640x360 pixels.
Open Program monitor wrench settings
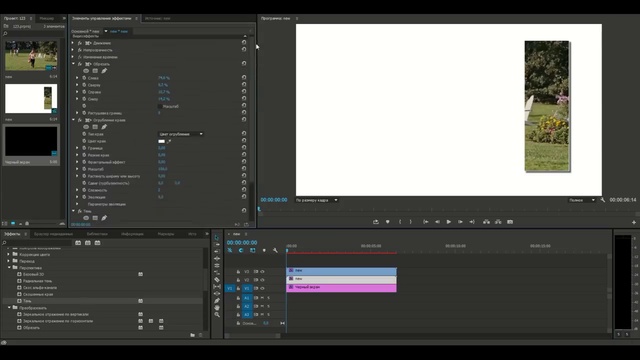pos(602,200)
